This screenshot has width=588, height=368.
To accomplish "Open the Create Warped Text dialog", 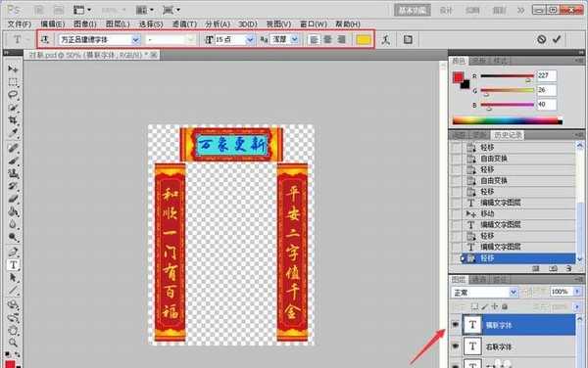I will (386, 39).
